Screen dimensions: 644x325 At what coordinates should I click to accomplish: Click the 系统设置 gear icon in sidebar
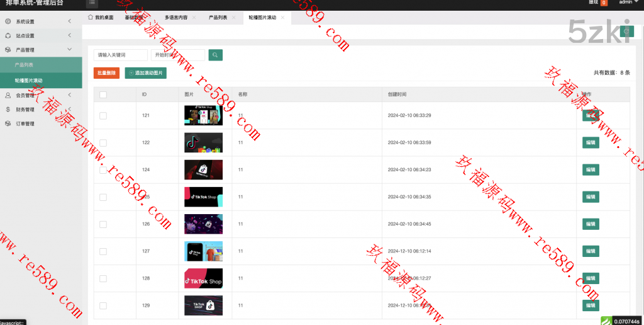(8, 21)
